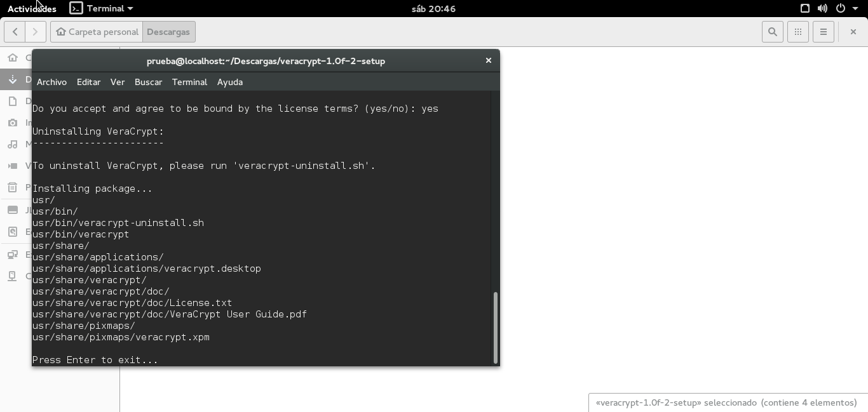Click 'usr/bin/veracrypt-uninstall.sh' line
The image size is (868, 412).
(x=118, y=223)
